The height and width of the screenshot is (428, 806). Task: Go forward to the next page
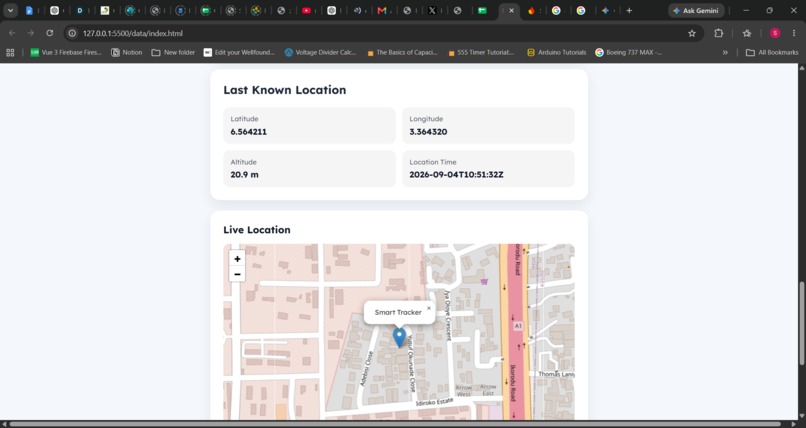point(31,33)
